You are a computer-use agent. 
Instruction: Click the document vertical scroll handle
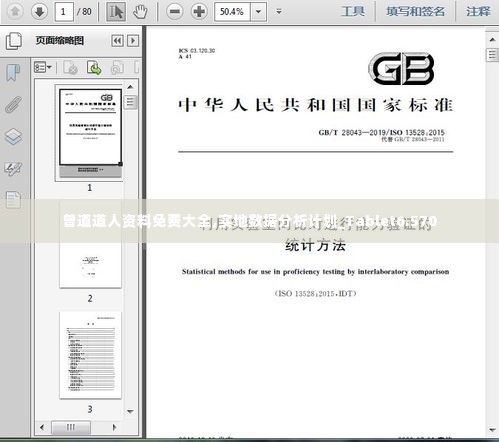coord(492,55)
